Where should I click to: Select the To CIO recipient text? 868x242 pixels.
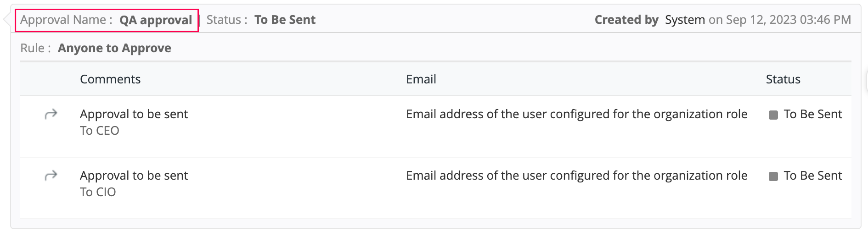(x=98, y=192)
